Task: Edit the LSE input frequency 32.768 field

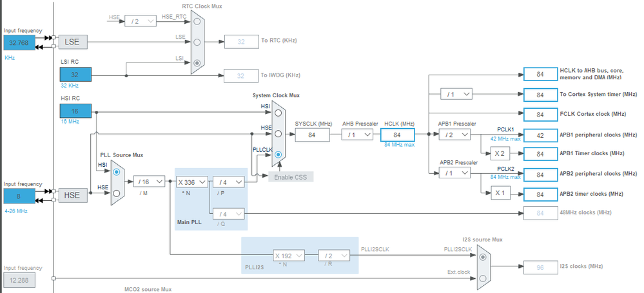Action: 19,43
